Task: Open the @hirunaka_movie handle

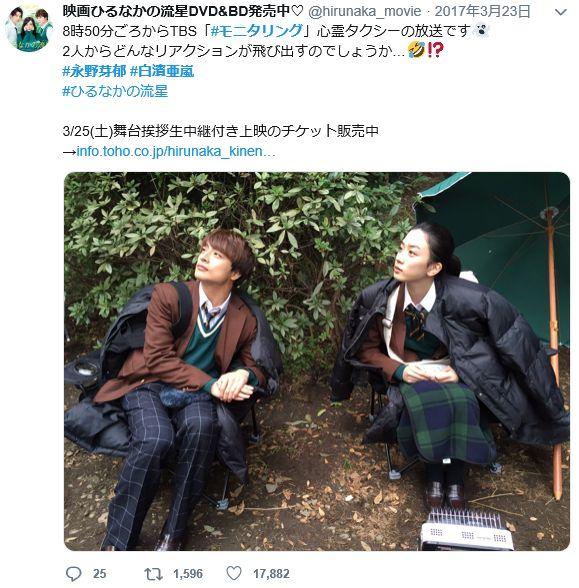Action: coord(364,12)
